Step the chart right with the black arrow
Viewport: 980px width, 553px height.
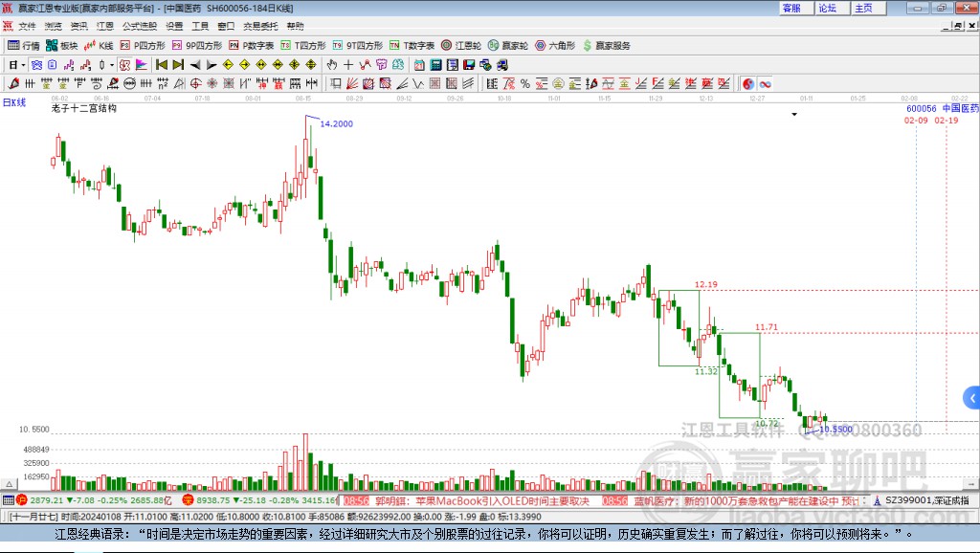click(x=212, y=65)
